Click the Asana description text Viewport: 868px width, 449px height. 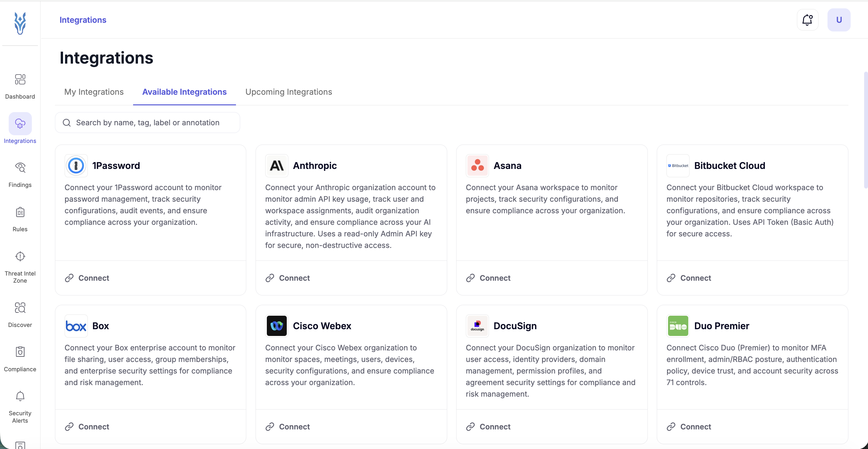pyautogui.click(x=546, y=199)
